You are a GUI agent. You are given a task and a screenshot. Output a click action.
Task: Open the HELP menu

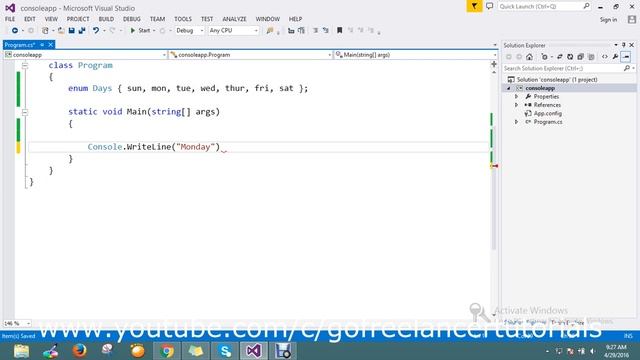(x=295, y=19)
